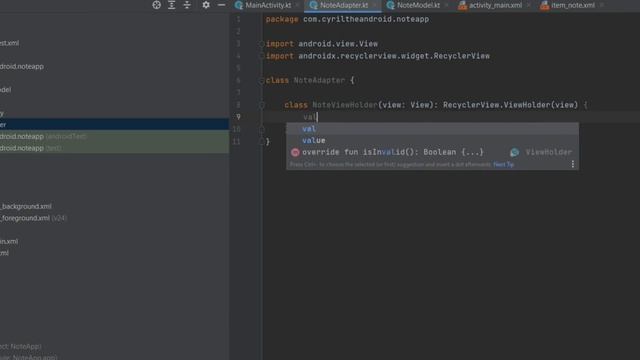
Task: Choose the 'value' completion suggestion
Action: click(x=432, y=140)
